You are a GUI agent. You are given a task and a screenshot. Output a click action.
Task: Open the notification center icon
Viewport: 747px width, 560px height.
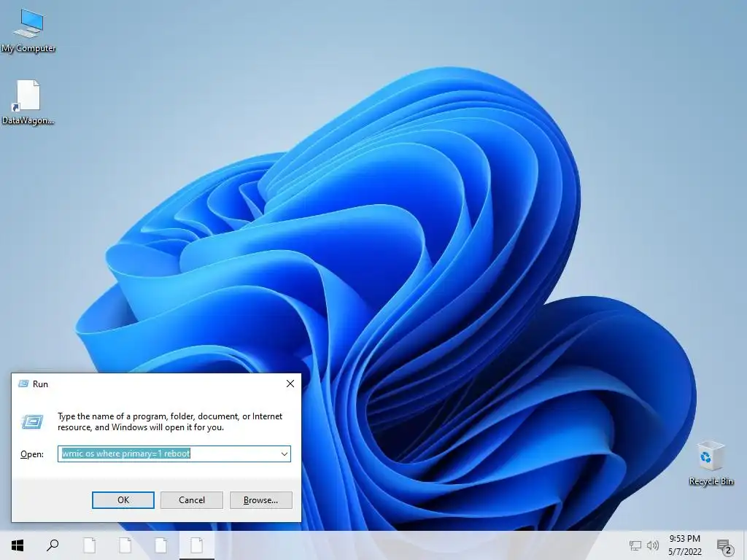724,547
